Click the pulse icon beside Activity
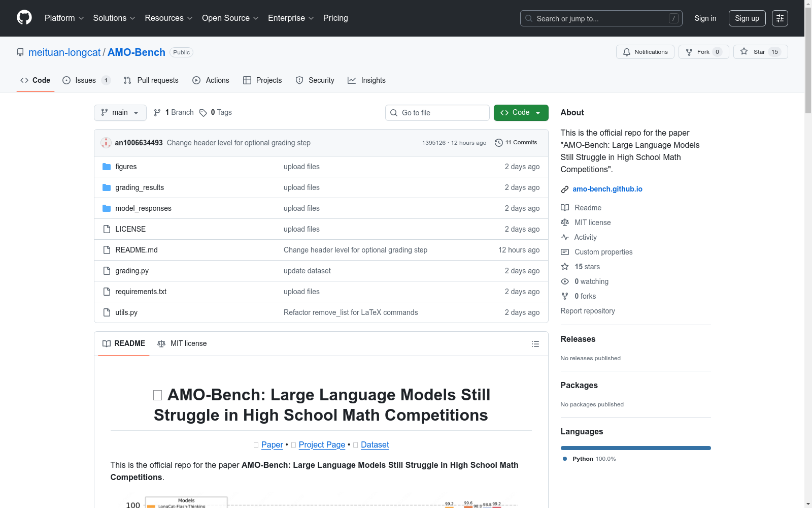This screenshot has width=812, height=508. pyautogui.click(x=565, y=237)
